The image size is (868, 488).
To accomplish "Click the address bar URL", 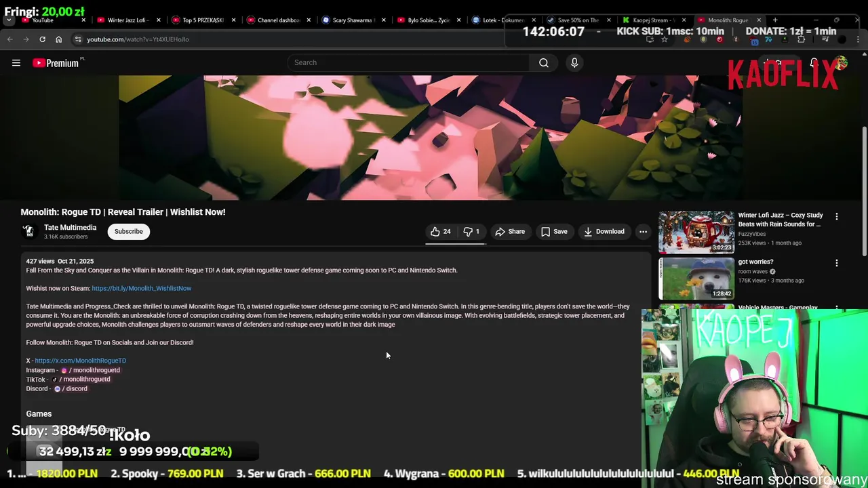I will (x=138, y=39).
